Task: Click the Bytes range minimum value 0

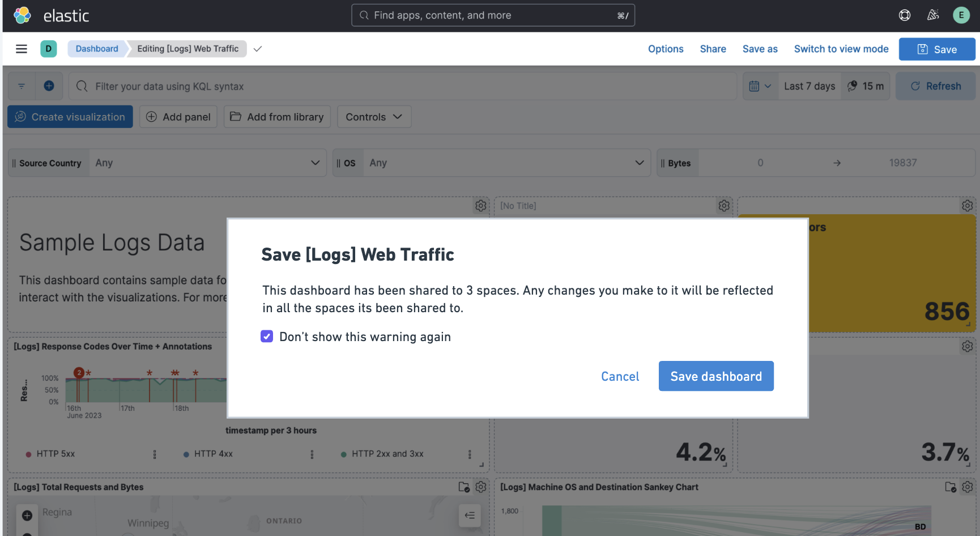Action: tap(760, 163)
